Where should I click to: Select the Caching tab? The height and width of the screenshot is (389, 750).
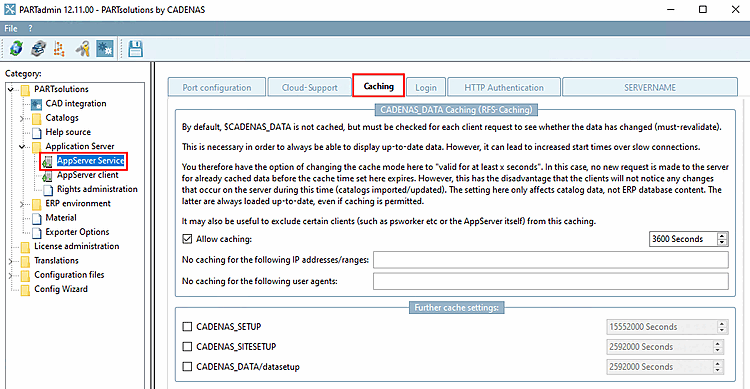pyautogui.click(x=378, y=86)
